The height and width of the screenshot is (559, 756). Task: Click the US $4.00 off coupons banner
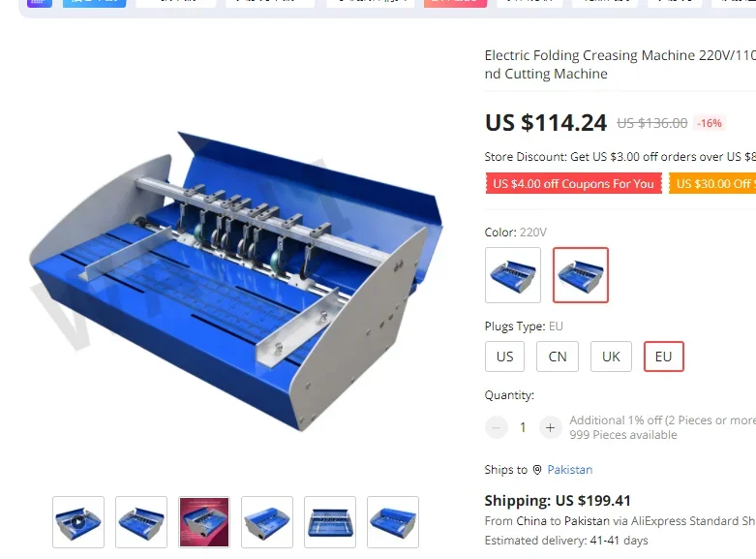[x=574, y=184]
